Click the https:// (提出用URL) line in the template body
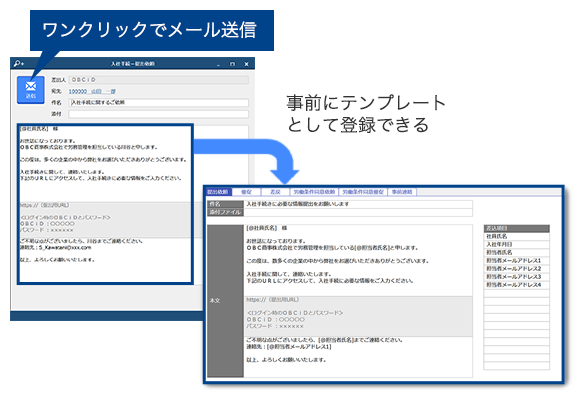Viewport: 575px width, 396px height. click(x=272, y=300)
